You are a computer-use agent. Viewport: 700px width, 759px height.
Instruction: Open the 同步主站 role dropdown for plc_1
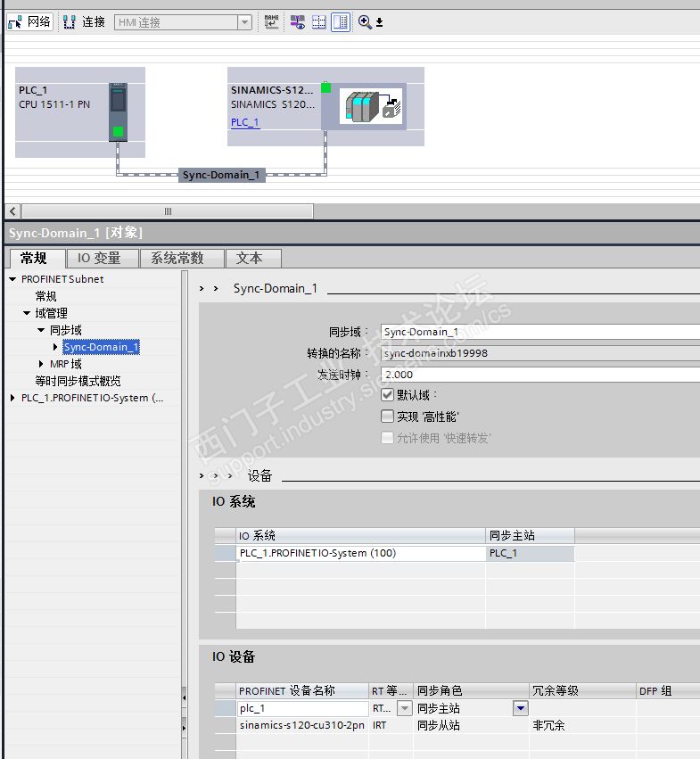[x=521, y=709]
